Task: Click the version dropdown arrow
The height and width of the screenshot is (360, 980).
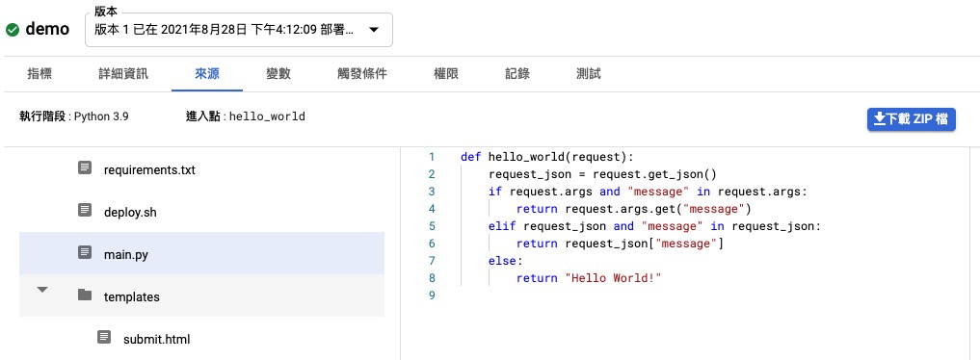Action: [374, 30]
